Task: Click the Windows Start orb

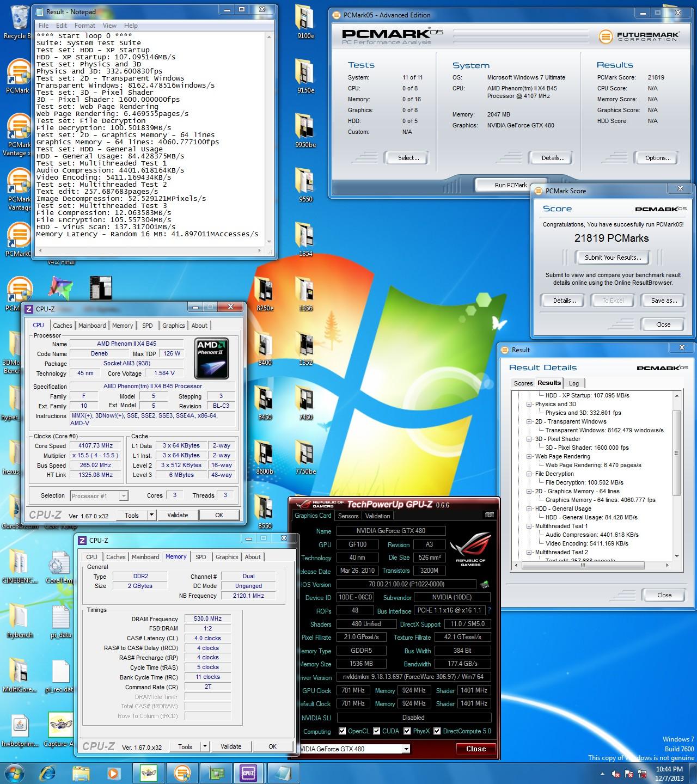Action: tap(15, 773)
